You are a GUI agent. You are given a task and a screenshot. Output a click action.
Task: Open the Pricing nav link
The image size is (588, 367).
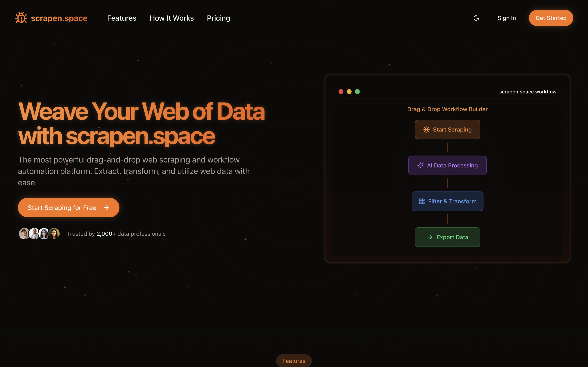[x=218, y=18]
